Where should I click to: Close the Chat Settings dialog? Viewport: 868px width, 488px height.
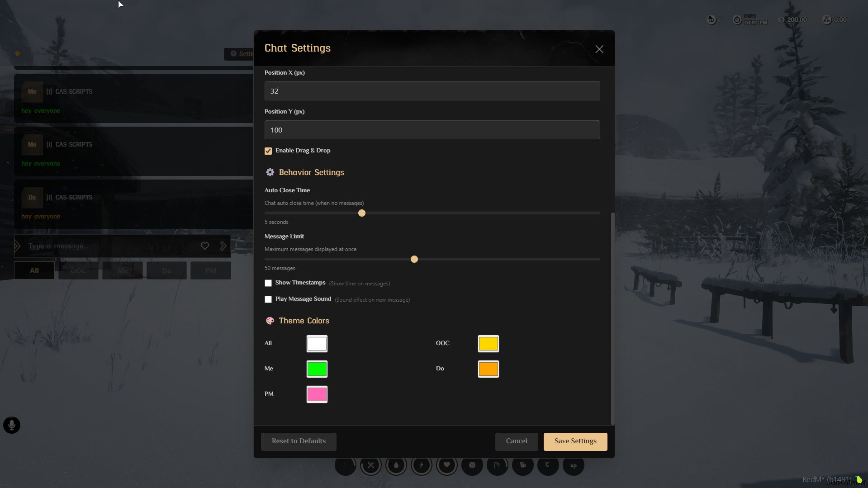[x=599, y=49]
